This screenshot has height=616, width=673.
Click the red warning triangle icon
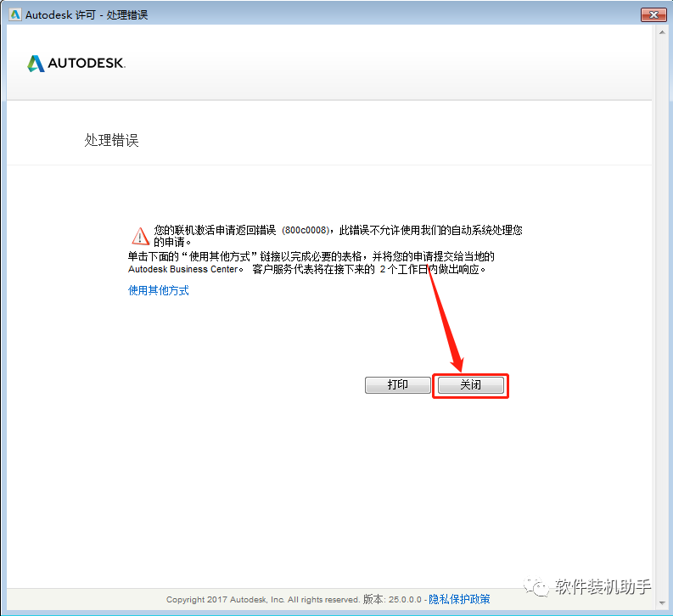click(140, 236)
